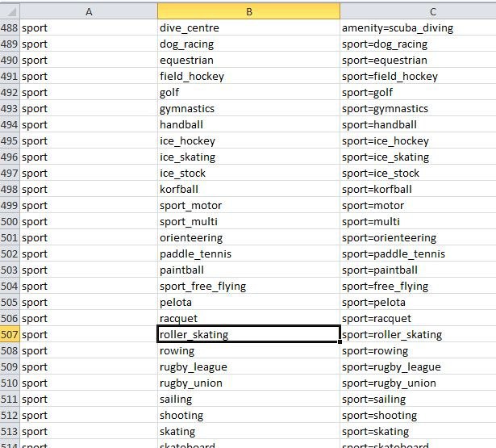Select the sport=rugby_league cell
Viewport: 496px width, 448px height.
tap(419, 366)
